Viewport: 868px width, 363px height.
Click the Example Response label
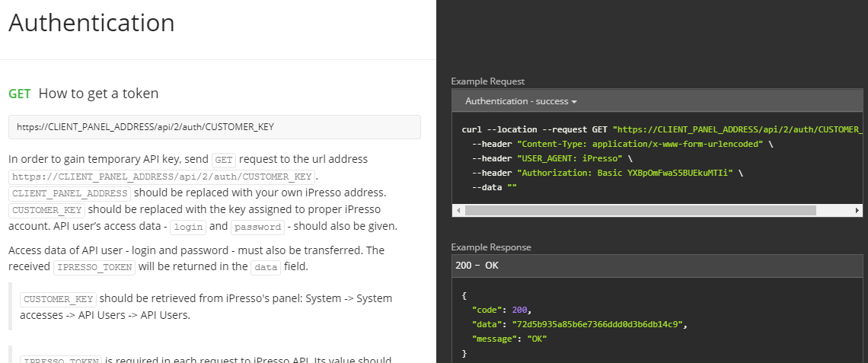point(491,247)
